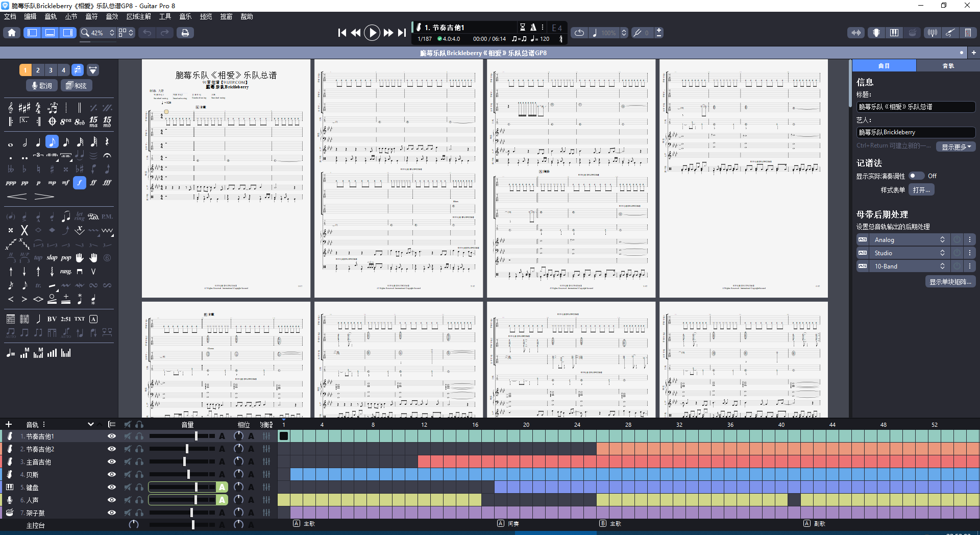The image size is (980, 535).
Task: Insert a chord diagram grid icon
Action: pos(11,319)
